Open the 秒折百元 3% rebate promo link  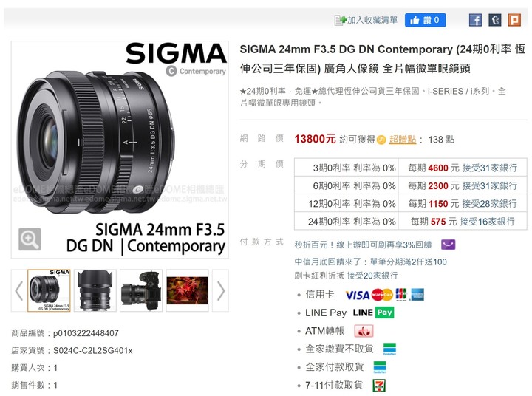pos(363,245)
